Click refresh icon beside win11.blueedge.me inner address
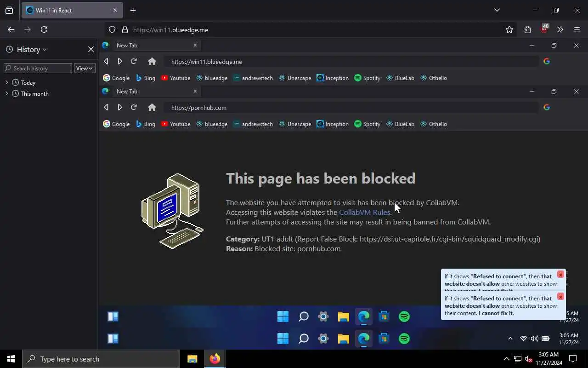Screen dimensions: 588x368 point(134,61)
